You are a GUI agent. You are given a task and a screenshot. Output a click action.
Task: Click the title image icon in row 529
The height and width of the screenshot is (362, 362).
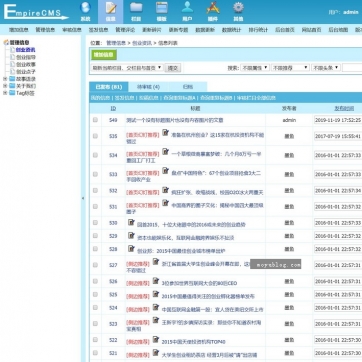click(x=131, y=235)
